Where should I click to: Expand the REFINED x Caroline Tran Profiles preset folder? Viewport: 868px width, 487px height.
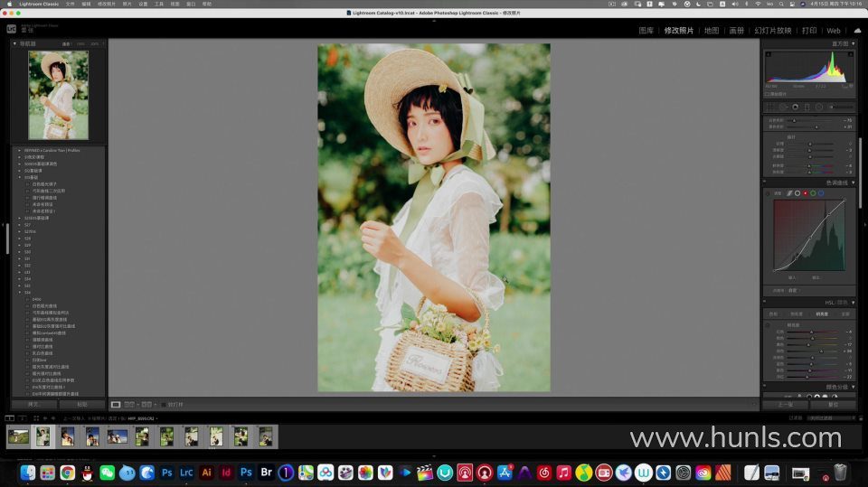pos(19,150)
